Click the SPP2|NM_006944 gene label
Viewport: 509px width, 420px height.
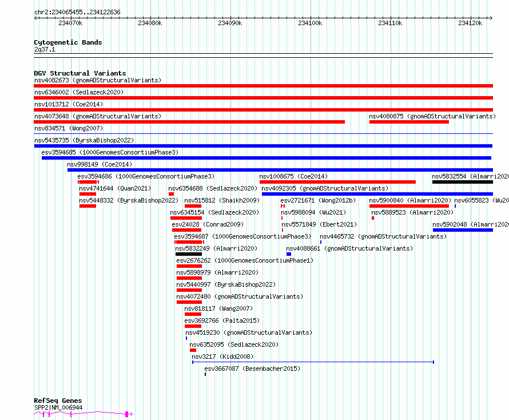tap(58, 407)
